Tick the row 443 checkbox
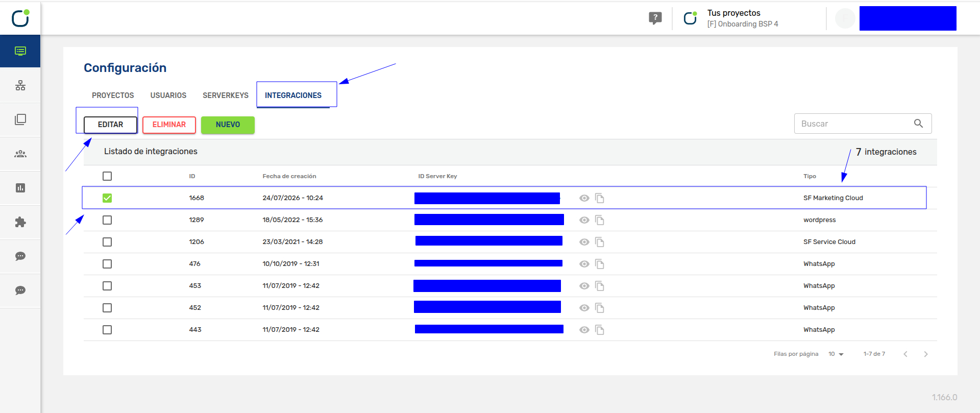980x413 pixels. [107, 330]
